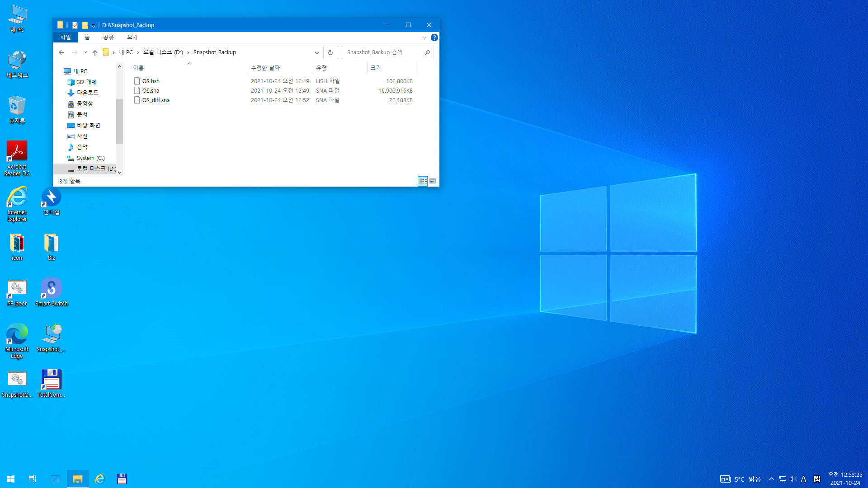Click the new folder quick access icon

[x=85, y=25]
